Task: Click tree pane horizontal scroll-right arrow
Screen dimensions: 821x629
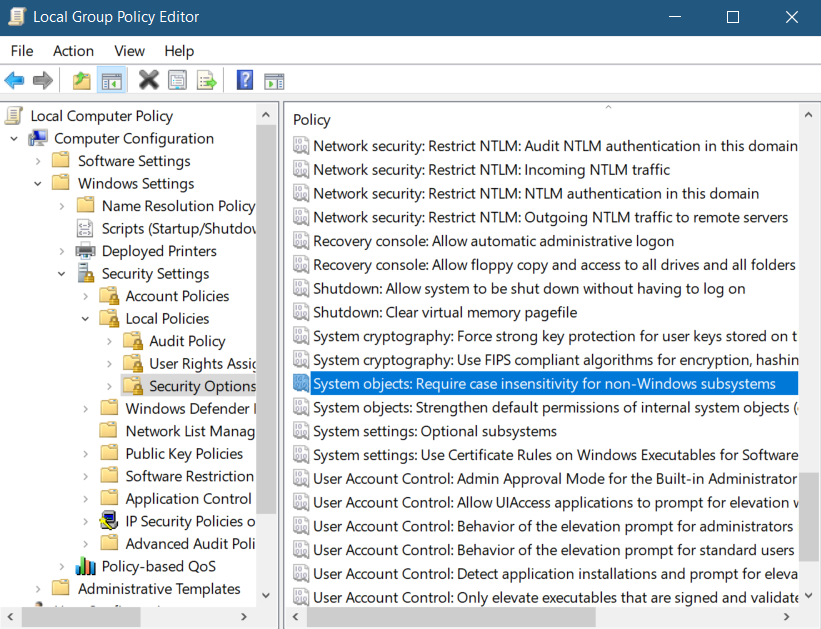Action: coord(243,617)
